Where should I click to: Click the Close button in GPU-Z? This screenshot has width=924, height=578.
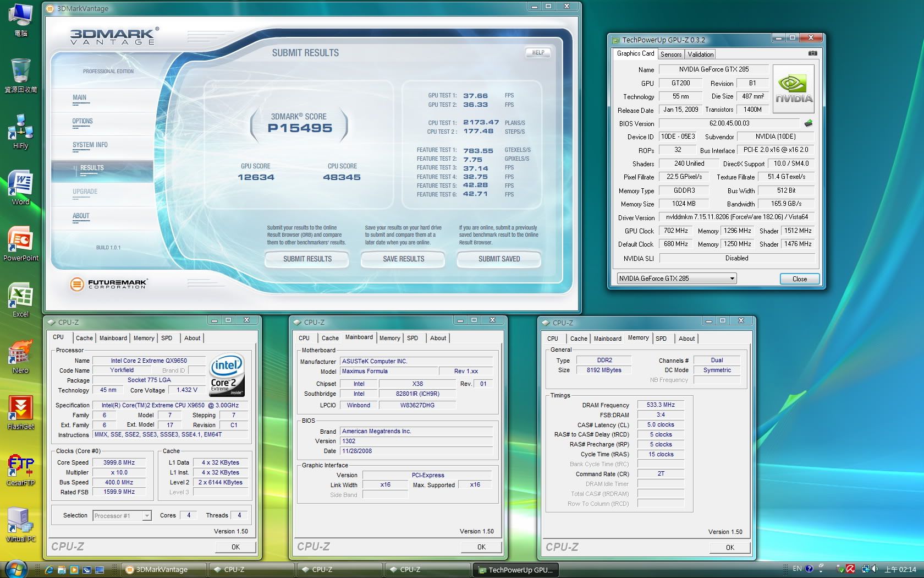800,279
